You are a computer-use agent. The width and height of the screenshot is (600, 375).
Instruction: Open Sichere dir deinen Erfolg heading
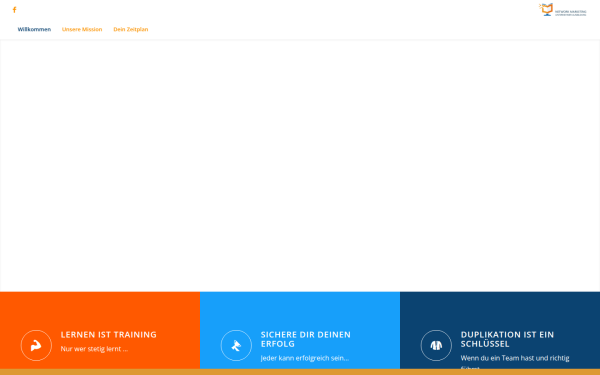pos(305,339)
